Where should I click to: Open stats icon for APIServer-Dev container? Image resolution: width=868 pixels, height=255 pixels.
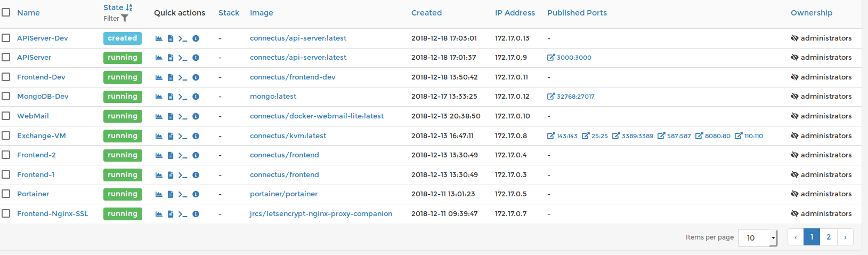point(159,38)
